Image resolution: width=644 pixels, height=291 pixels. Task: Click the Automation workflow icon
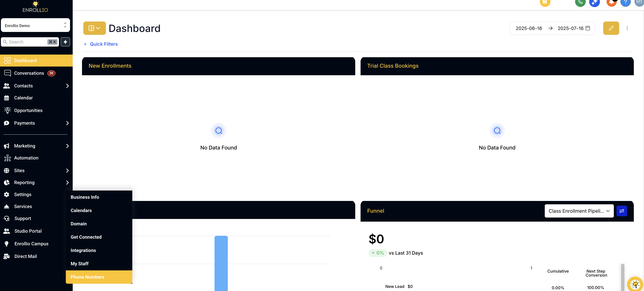coord(7,158)
